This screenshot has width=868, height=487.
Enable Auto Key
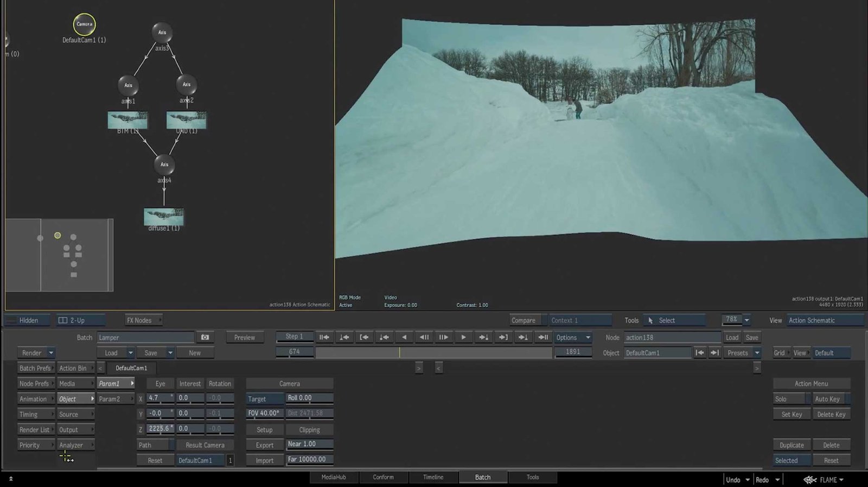pyautogui.click(x=827, y=399)
